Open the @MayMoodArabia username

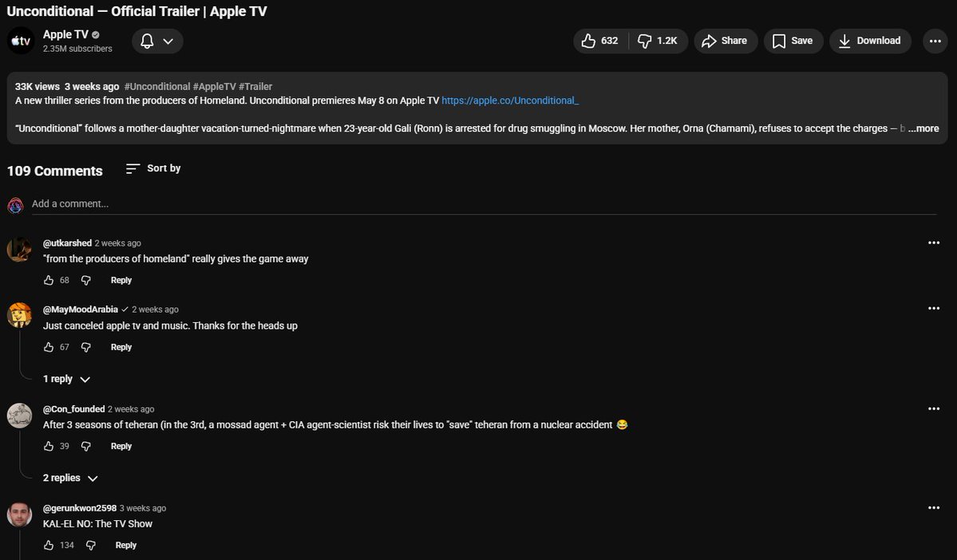click(x=80, y=310)
